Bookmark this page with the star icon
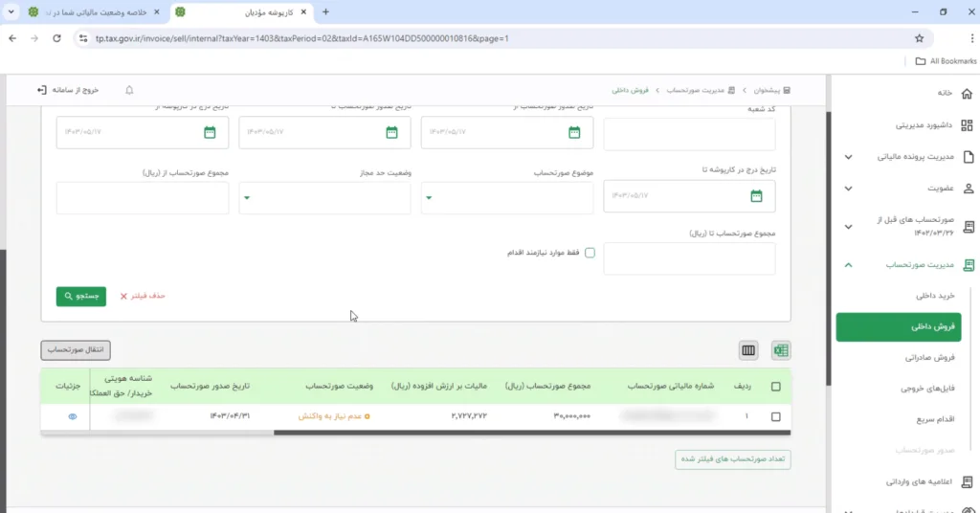The image size is (980, 513). (919, 38)
